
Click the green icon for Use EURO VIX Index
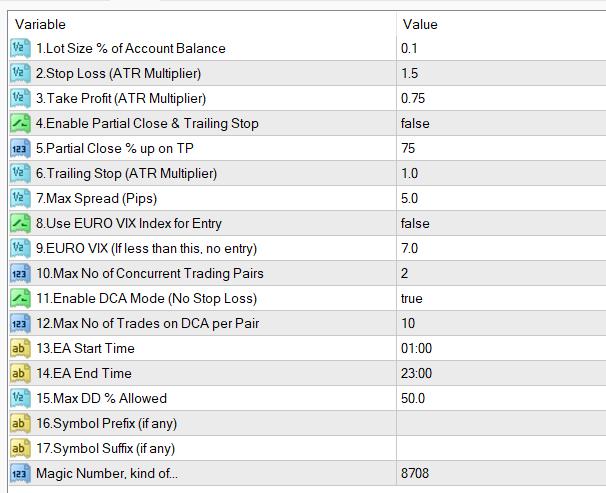[20, 223]
